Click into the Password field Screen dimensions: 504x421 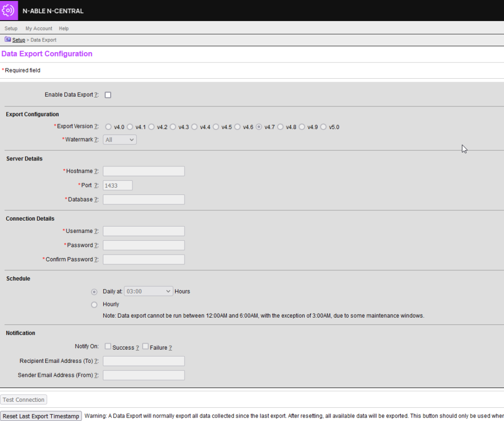click(144, 245)
